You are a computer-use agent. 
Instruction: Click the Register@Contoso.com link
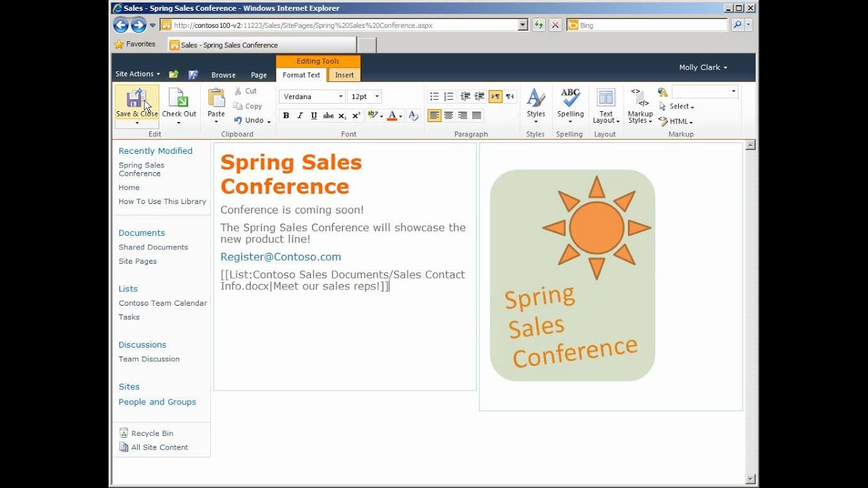[281, 257]
